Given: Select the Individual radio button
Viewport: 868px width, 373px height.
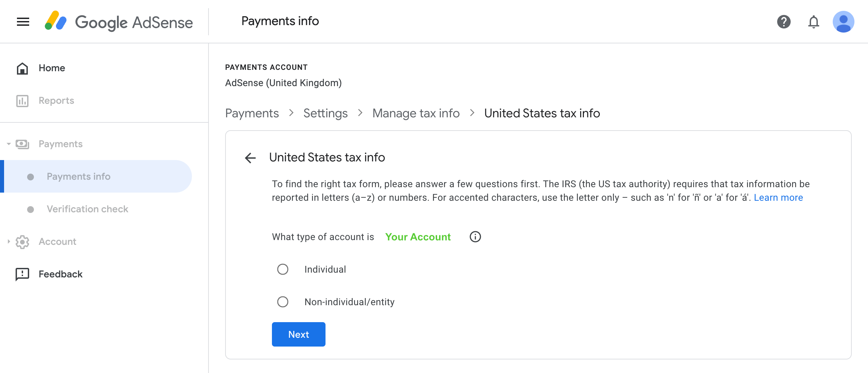Looking at the screenshot, I should 282,269.
